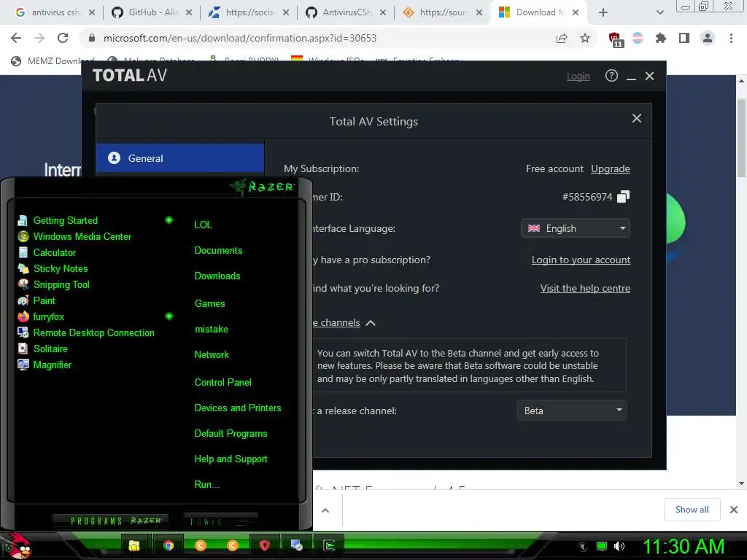
Task: Open Chrome extensions puzzle icon
Action: 661,38
